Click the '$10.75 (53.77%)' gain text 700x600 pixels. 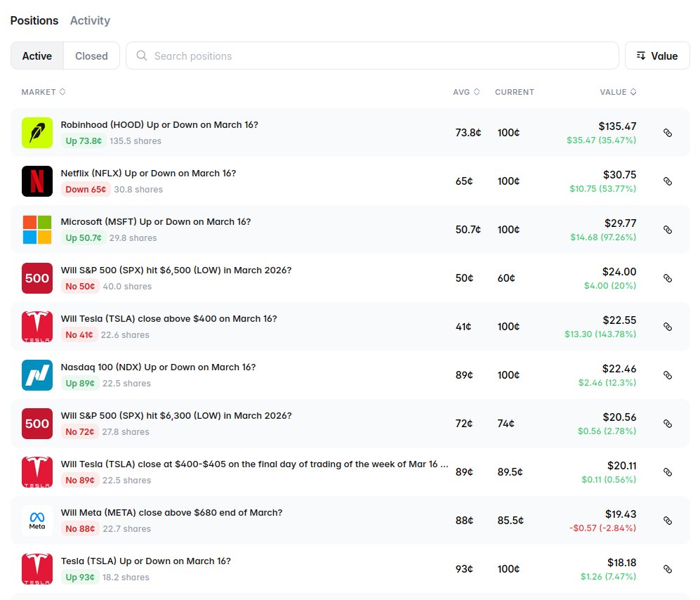(x=602, y=188)
